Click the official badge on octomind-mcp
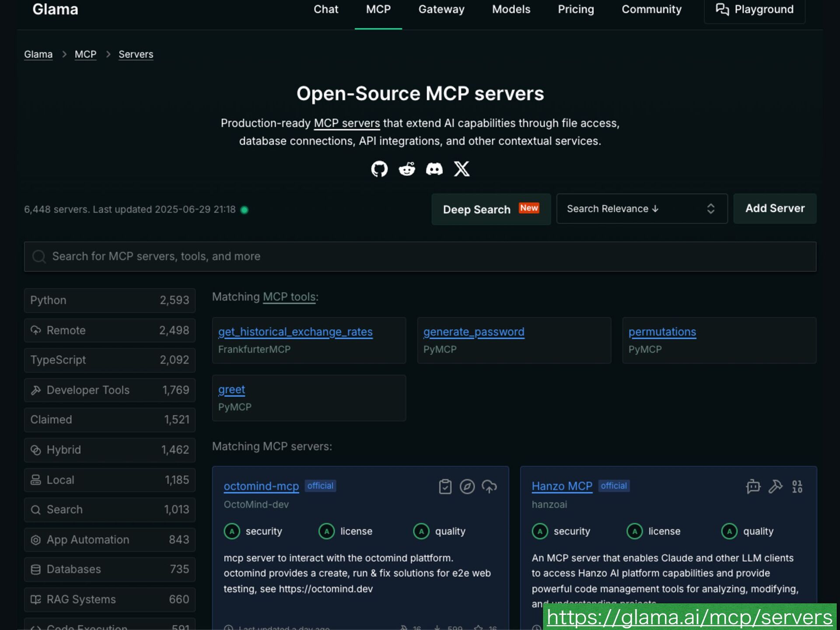This screenshot has width=840, height=630. click(x=320, y=486)
